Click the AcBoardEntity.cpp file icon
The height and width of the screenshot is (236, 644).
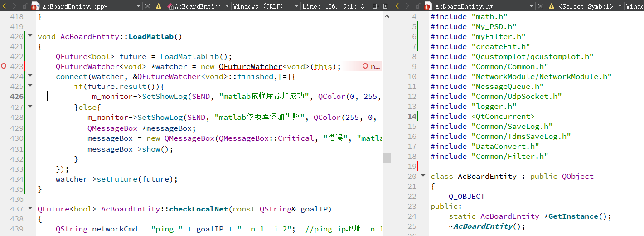point(35,6)
